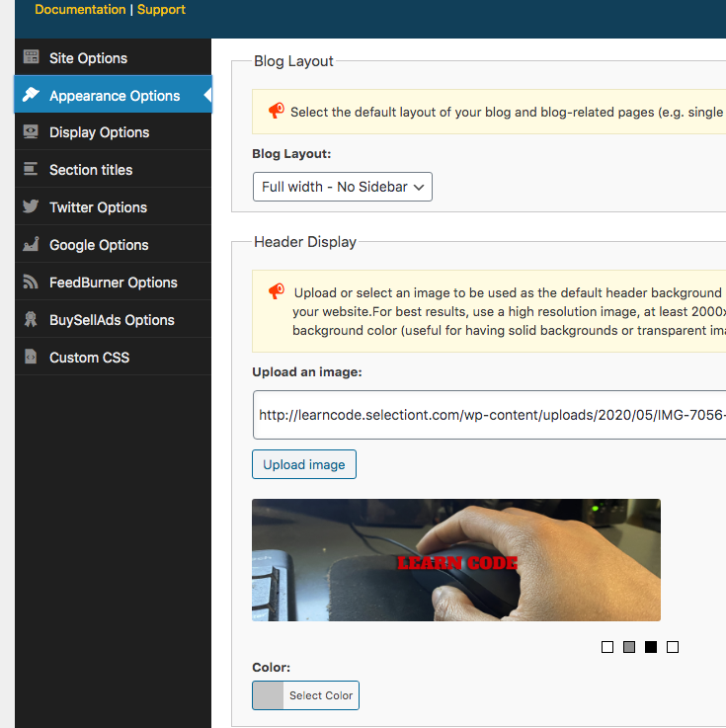Click the Appearance Options paintbrush icon
The width and height of the screenshot is (726, 728).
[x=31, y=94]
